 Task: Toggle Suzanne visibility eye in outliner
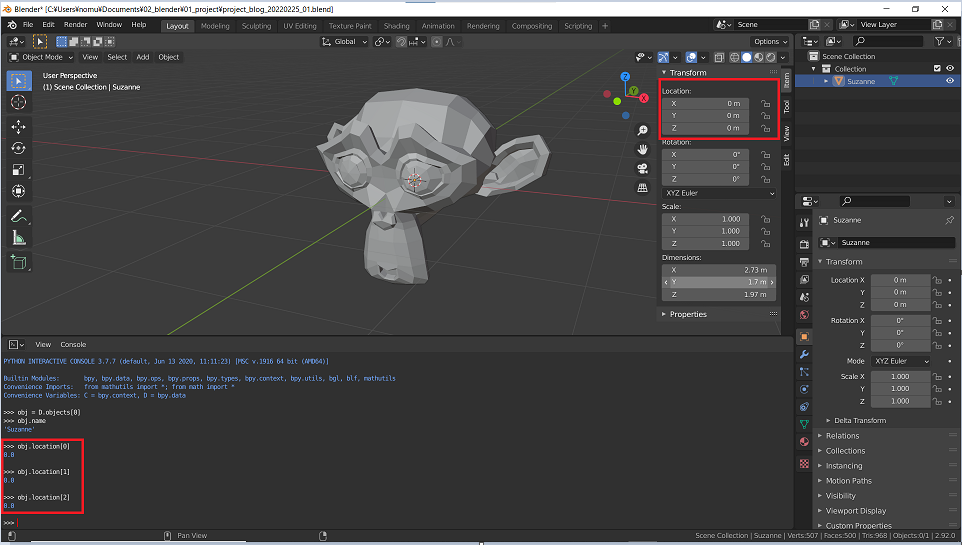tap(950, 81)
